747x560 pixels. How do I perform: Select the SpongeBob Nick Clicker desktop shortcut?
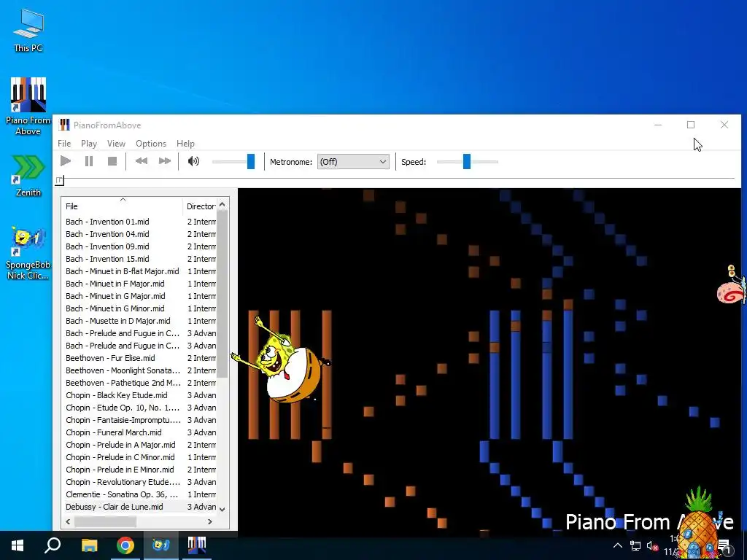click(x=28, y=253)
